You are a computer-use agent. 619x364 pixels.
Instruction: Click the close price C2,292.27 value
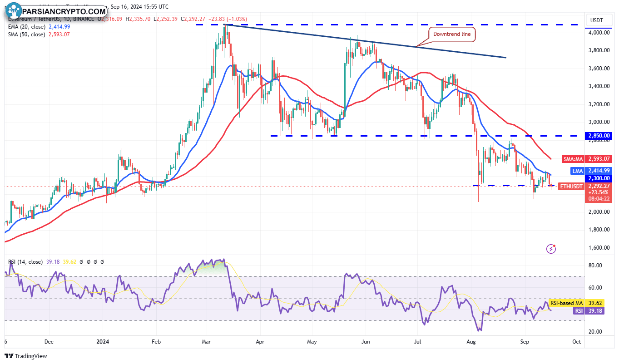(x=193, y=19)
